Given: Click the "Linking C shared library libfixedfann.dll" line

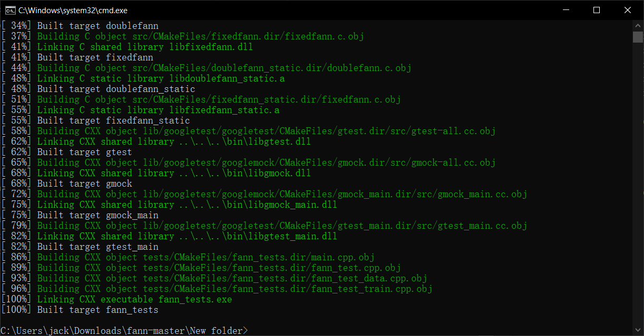Looking at the screenshot, I should [145, 47].
